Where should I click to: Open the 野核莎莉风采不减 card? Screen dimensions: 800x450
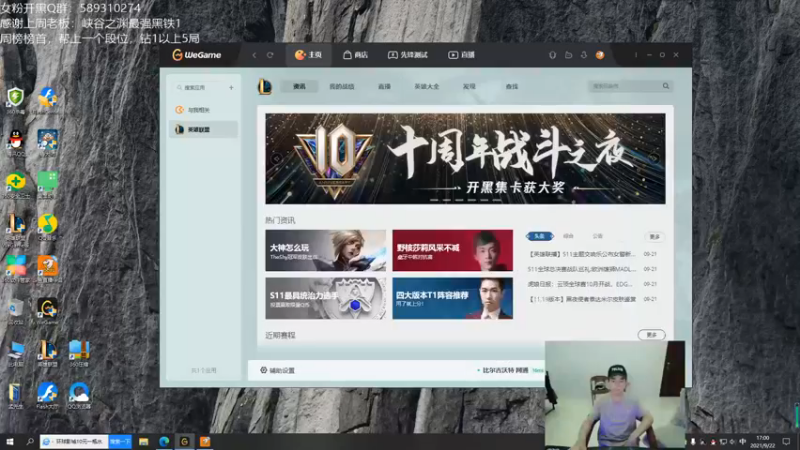click(x=453, y=250)
